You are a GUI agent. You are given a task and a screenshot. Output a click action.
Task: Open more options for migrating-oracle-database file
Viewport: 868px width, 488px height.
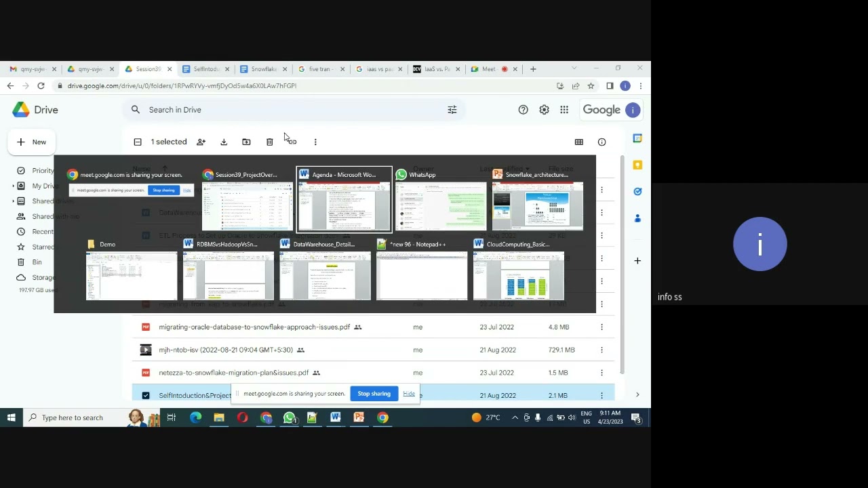[x=601, y=327]
